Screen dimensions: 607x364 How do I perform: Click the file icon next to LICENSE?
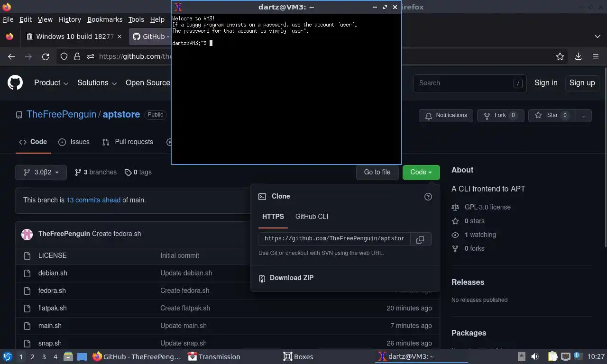point(27,256)
